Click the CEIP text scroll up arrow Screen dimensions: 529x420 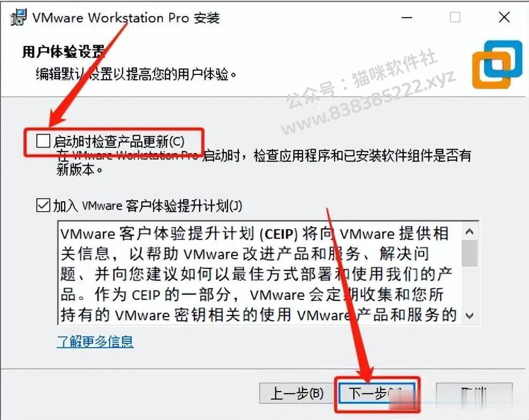tap(469, 231)
